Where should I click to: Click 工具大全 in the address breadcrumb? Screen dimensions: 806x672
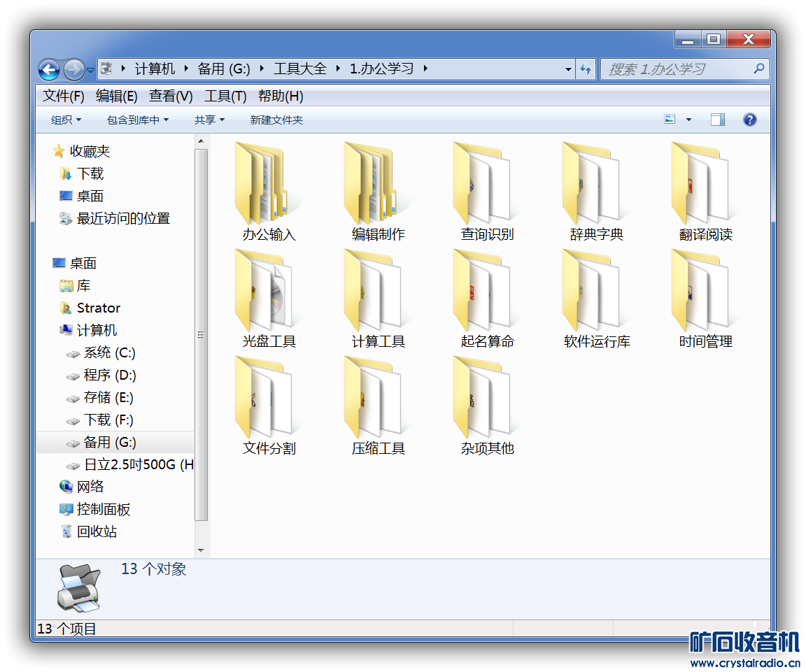300,69
